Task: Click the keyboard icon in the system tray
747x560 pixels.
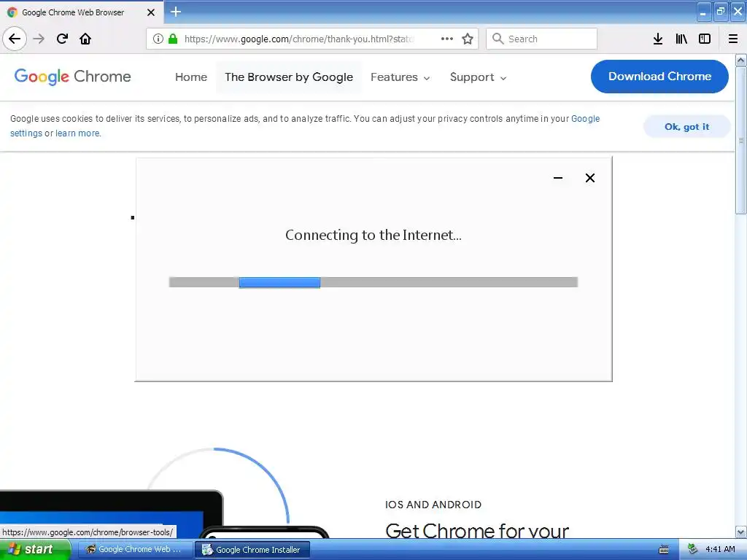Action: tap(664, 550)
